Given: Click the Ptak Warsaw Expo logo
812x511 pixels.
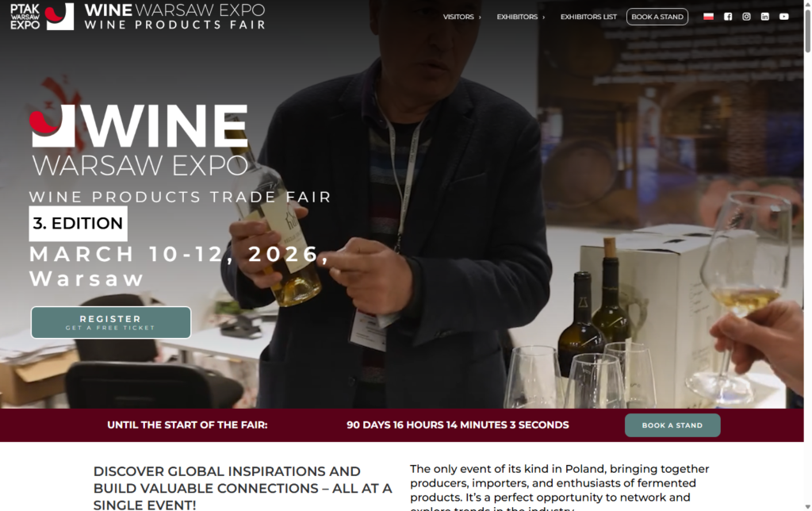Looking at the screenshot, I should tap(25, 17).
